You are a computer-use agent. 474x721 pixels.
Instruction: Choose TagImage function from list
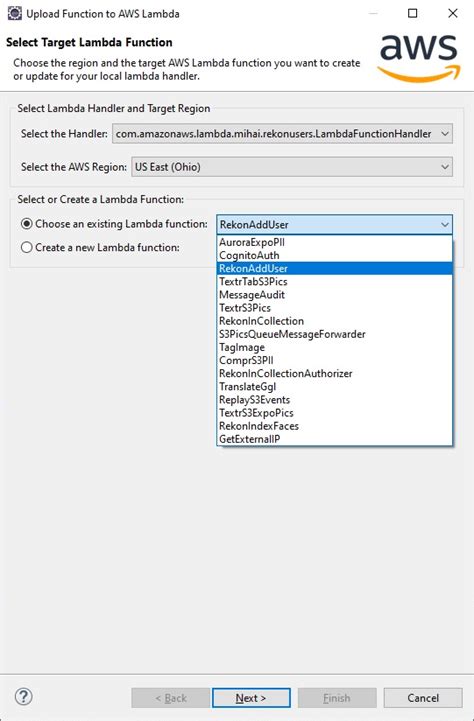335,347
